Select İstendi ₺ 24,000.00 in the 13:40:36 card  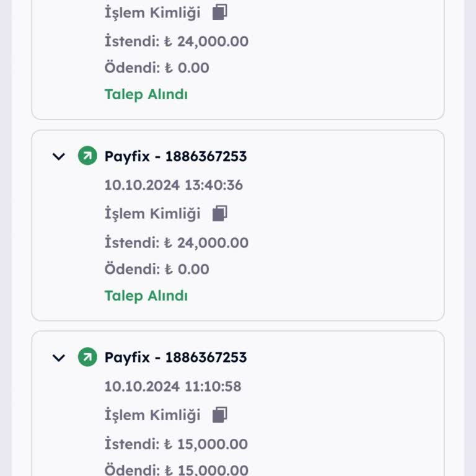point(177,243)
